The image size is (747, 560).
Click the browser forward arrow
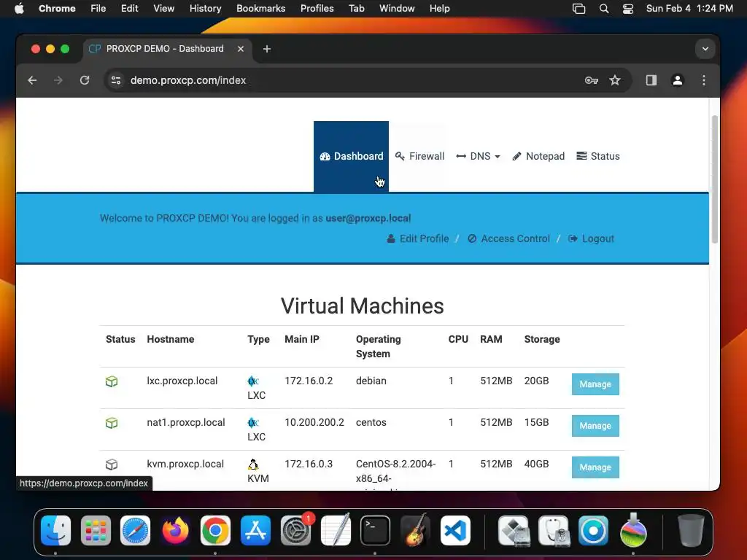58,80
